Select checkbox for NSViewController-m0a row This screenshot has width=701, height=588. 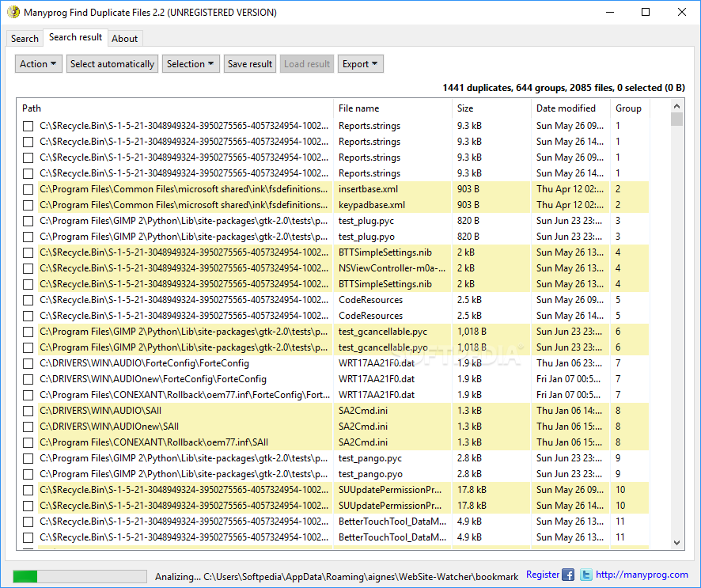click(x=28, y=268)
